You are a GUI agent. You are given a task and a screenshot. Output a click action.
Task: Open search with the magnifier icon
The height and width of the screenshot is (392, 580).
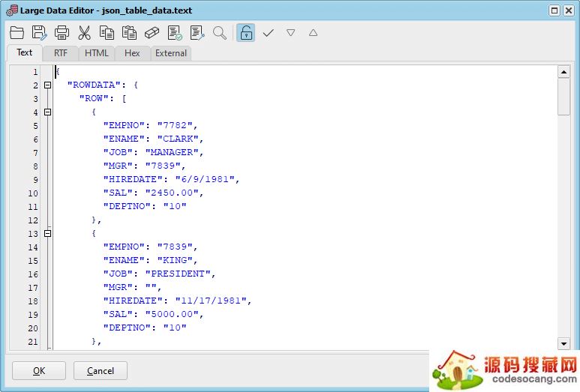pos(220,33)
